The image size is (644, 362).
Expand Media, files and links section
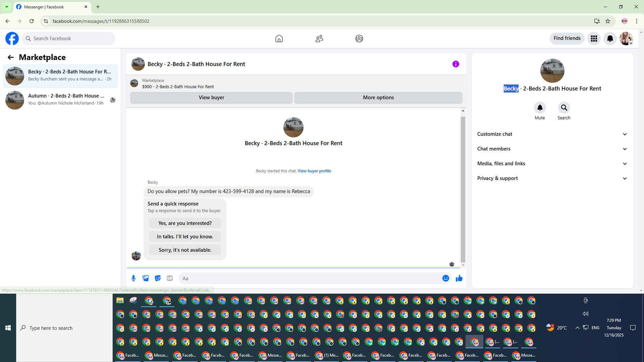552,164
